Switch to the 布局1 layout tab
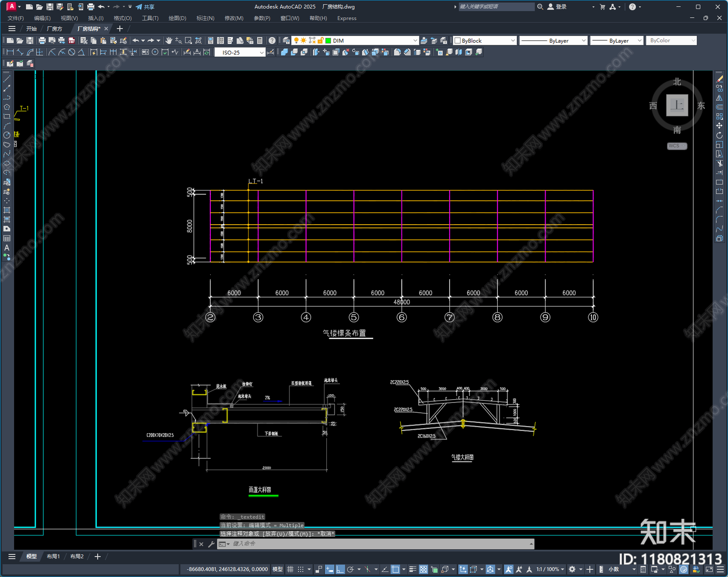The width and height of the screenshot is (728, 577). (x=53, y=557)
